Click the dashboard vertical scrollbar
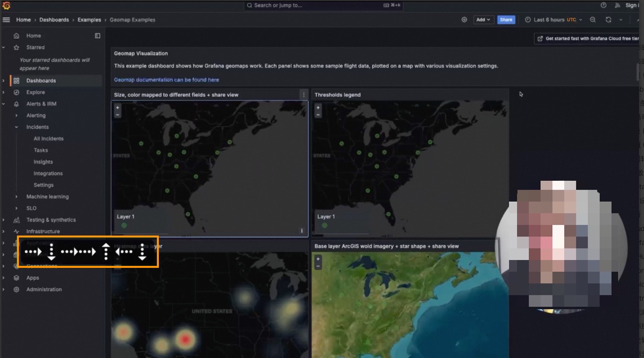This screenshot has width=644, height=358. click(637, 72)
